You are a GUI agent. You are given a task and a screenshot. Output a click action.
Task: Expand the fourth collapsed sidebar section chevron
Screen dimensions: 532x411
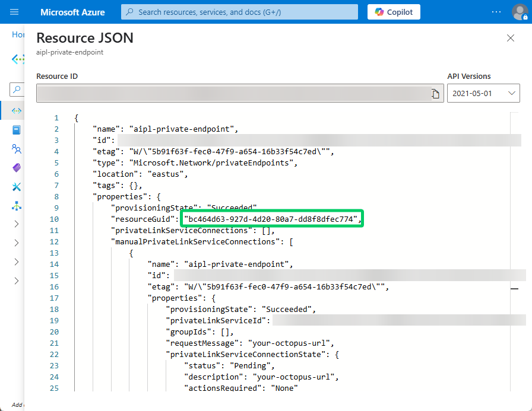pyautogui.click(x=16, y=281)
